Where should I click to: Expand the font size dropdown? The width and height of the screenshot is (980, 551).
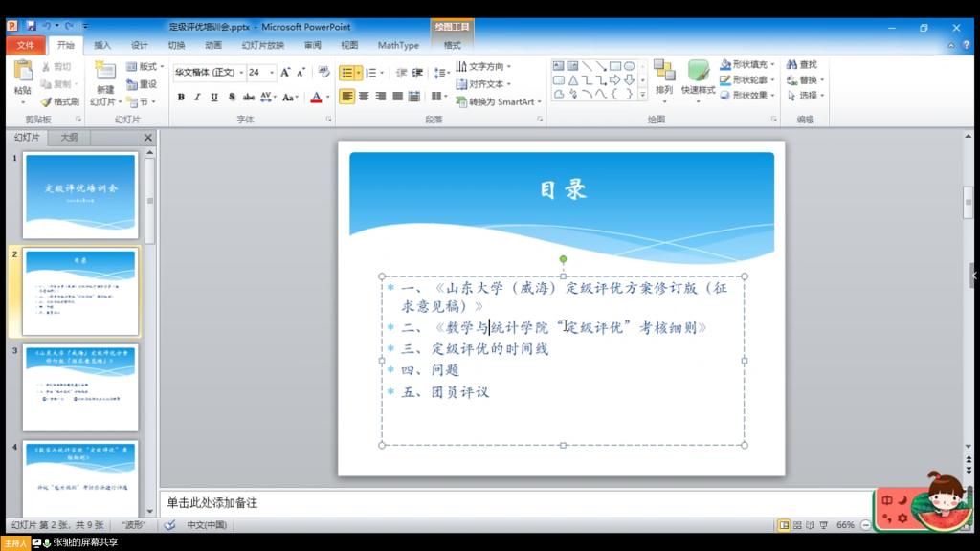[273, 72]
